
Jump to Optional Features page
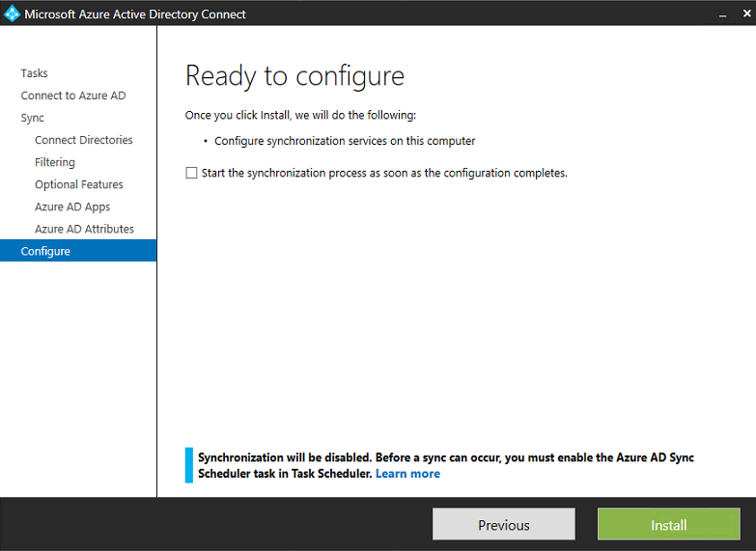79,184
